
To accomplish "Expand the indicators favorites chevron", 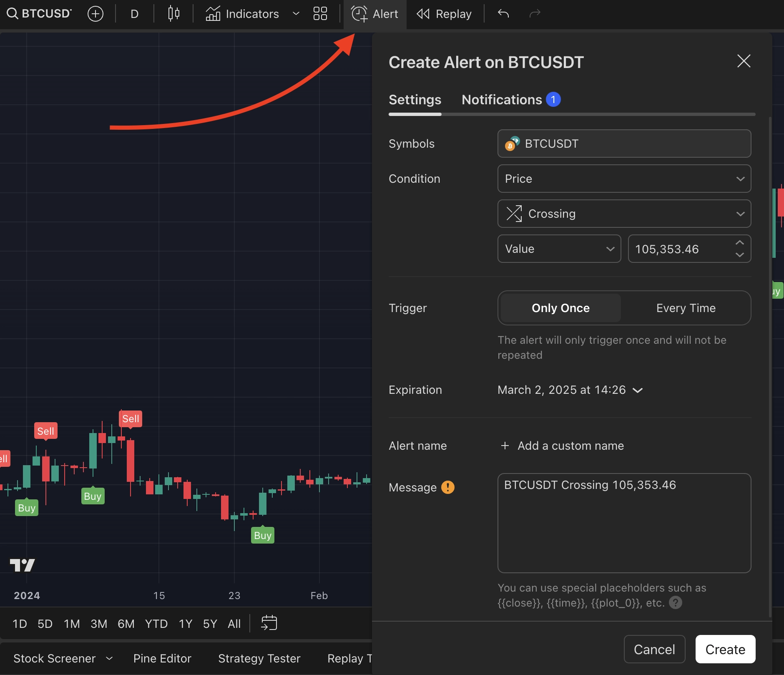I will click(296, 14).
